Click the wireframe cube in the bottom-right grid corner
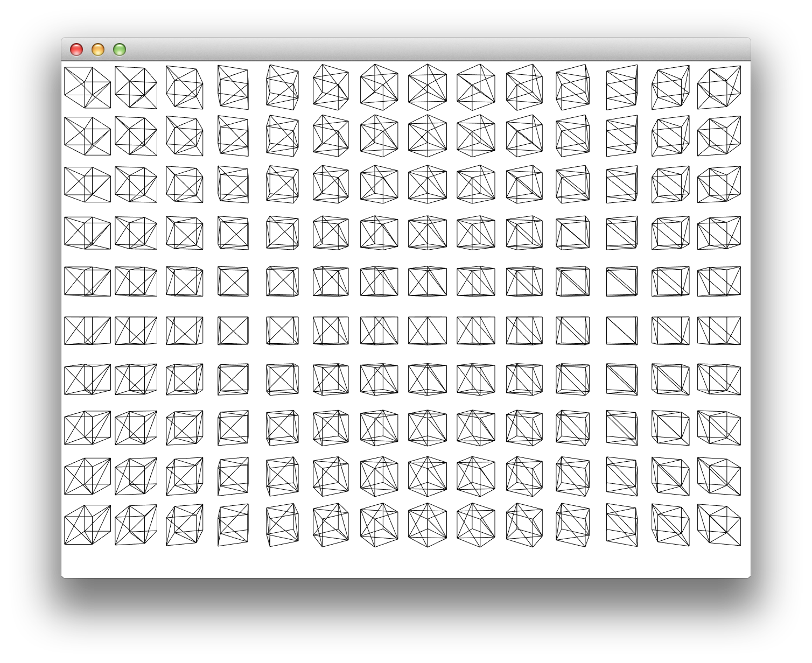 point(719,525)
